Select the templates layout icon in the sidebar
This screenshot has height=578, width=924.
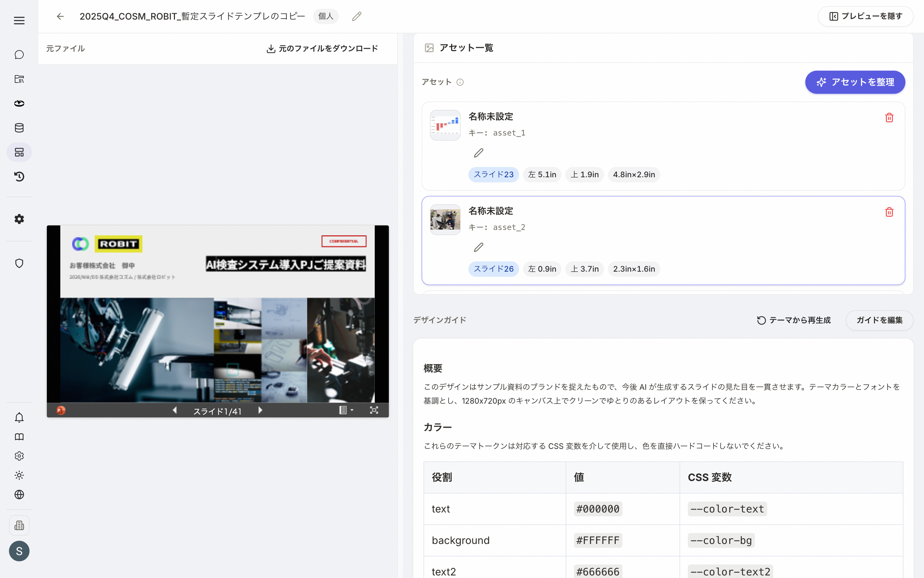click(x=19, y=152)
